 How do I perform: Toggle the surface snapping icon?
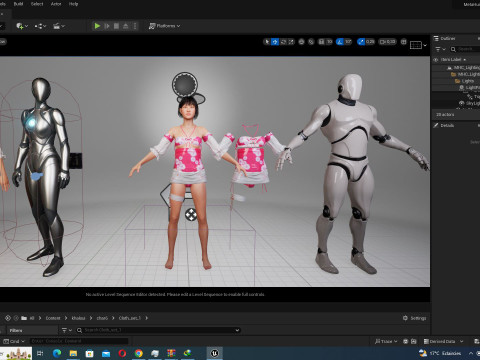[x=311, y=42]
